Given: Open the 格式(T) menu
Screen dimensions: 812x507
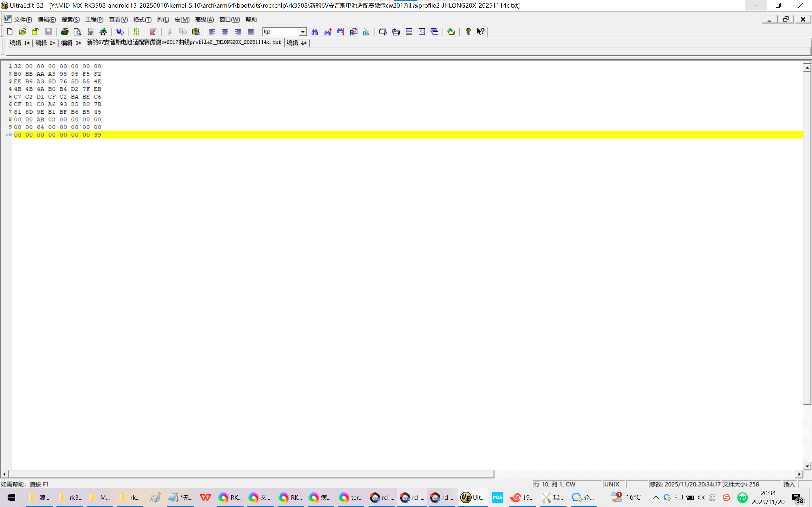Looking at the screenshot, I should point(142,19).
